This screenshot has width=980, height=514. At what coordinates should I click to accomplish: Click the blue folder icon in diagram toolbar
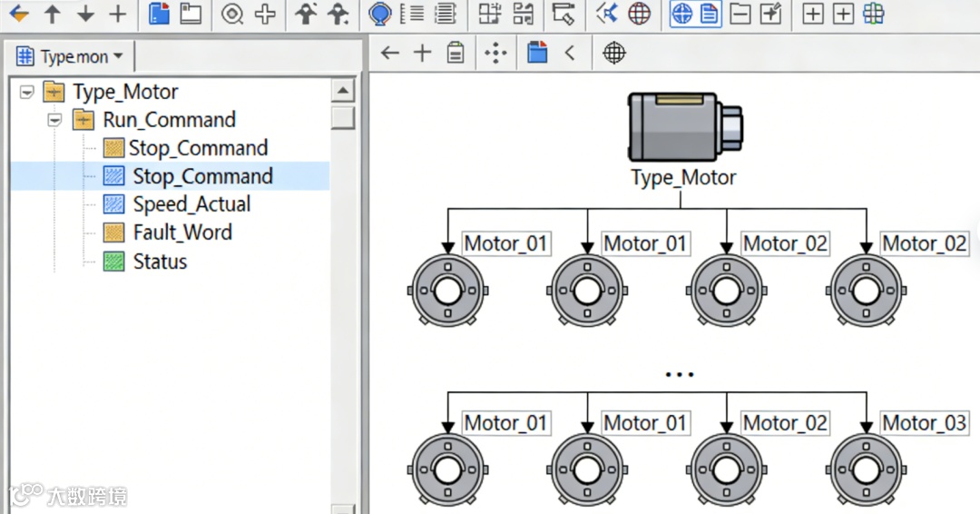537,53
